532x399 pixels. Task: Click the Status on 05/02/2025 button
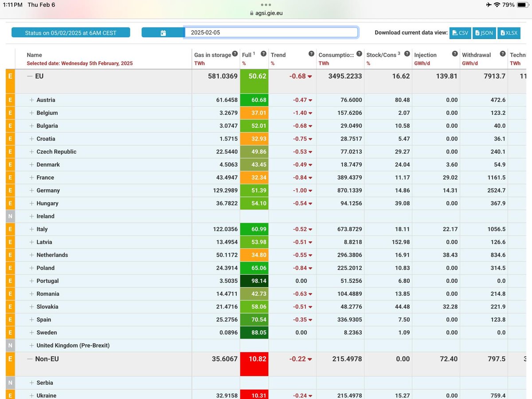71,33
